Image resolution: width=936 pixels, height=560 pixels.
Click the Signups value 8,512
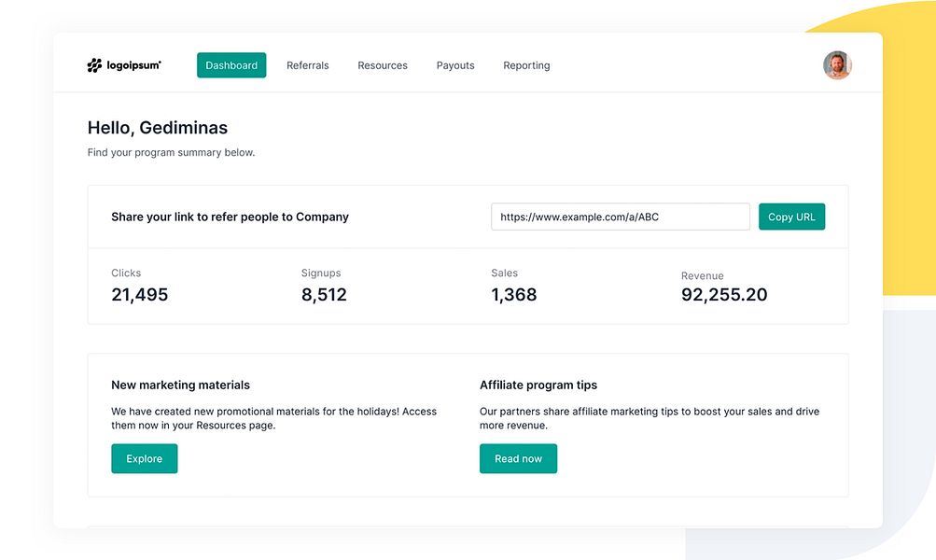pos(324,295)
